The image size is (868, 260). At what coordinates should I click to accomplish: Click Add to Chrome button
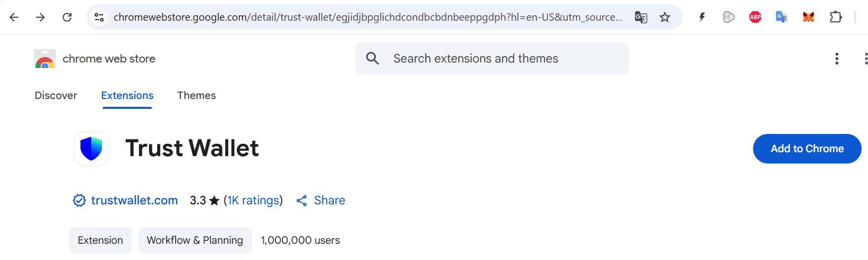tap(807, 149)
